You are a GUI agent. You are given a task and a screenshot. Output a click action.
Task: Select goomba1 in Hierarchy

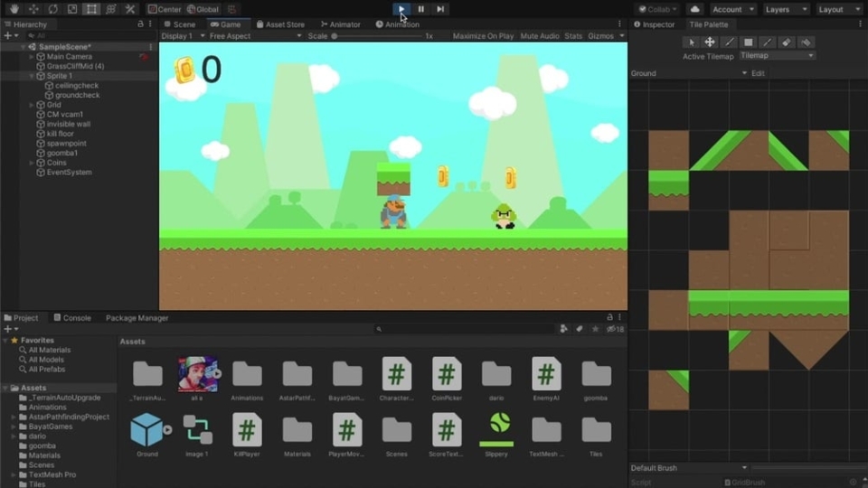click(x=62, y=153)
